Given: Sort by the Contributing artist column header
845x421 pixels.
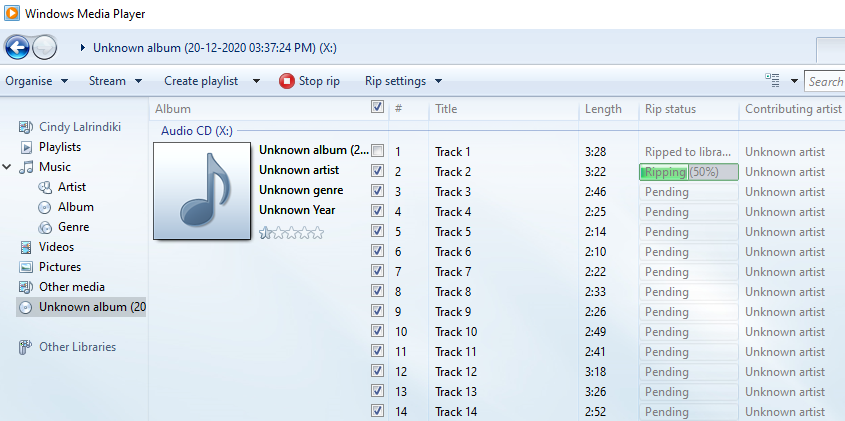Looking at the screenshot, I should pos(793,109).
